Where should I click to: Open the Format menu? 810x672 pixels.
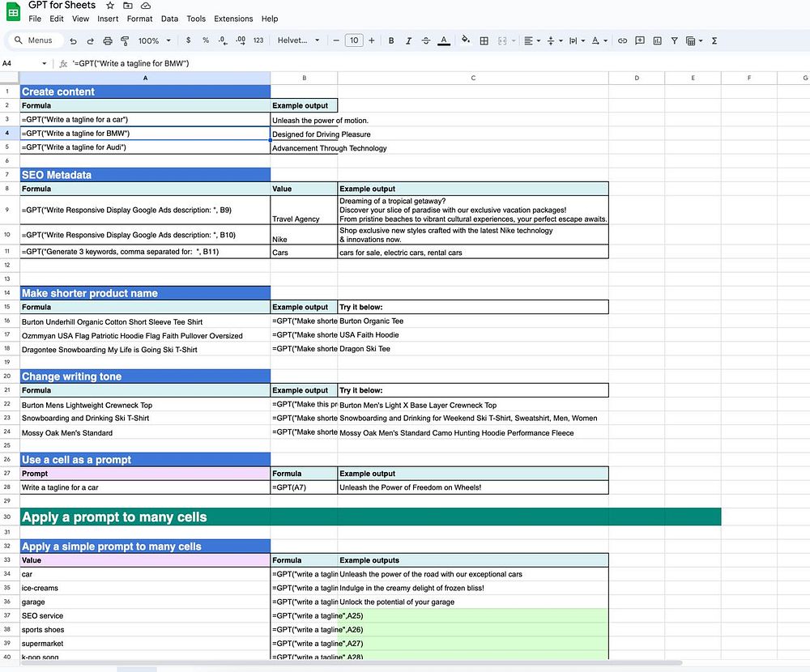(x=139, y=19)
